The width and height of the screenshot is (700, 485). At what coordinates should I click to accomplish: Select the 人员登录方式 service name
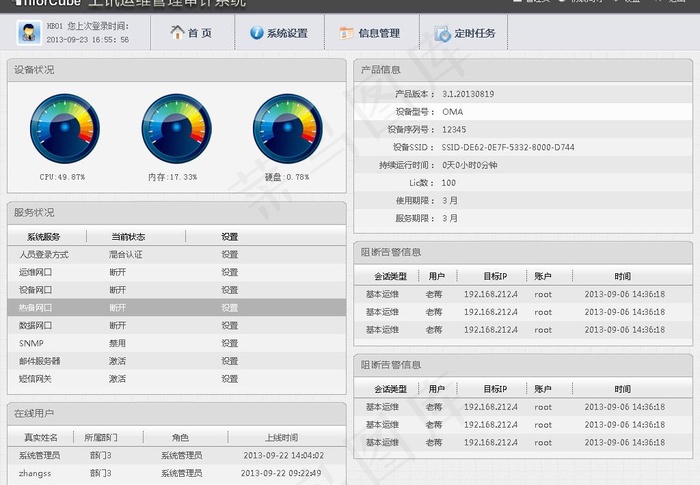pos(44,255)
